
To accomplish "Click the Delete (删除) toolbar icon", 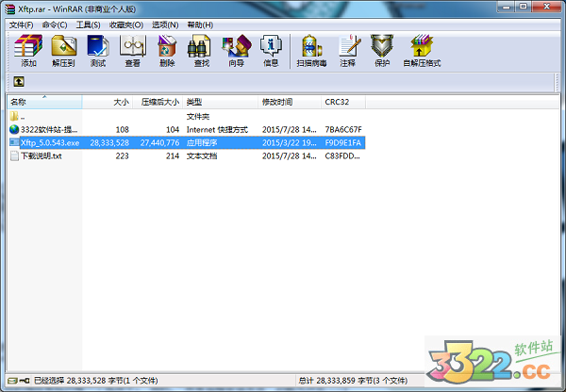I will [x=167, y=51].
